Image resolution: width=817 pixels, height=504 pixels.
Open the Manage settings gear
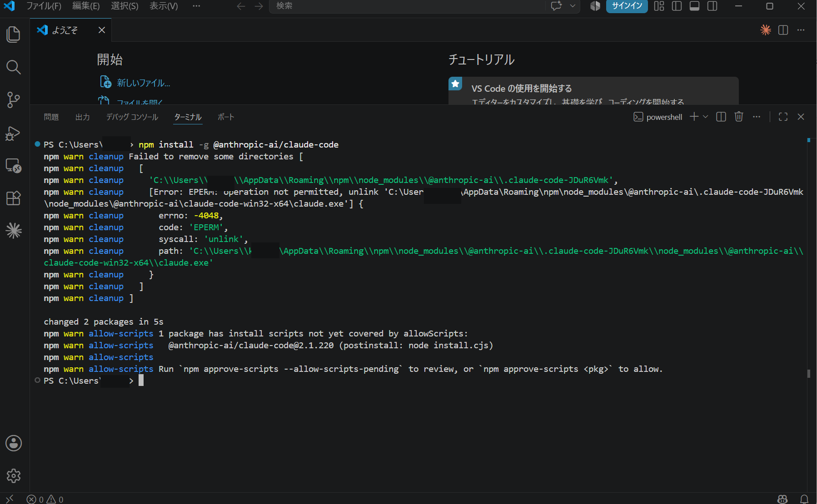(x=14, y=476)
